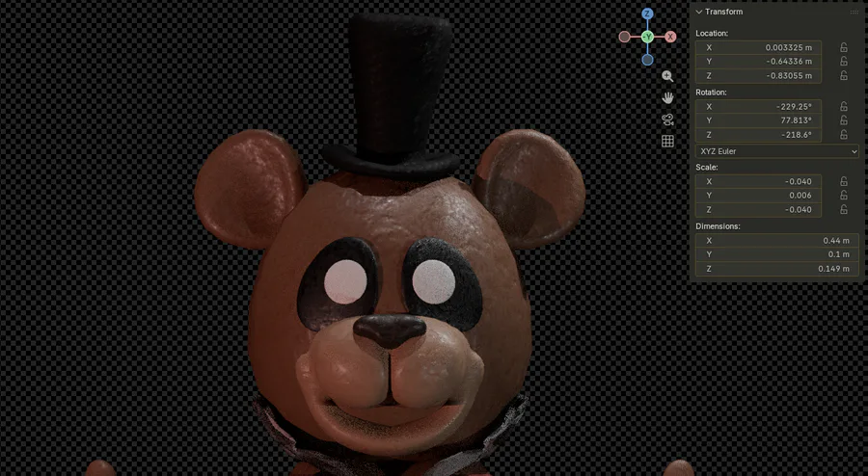Click the Rotation Y field 77.813°
Screen dimensions: 868x476
(758, 120)
